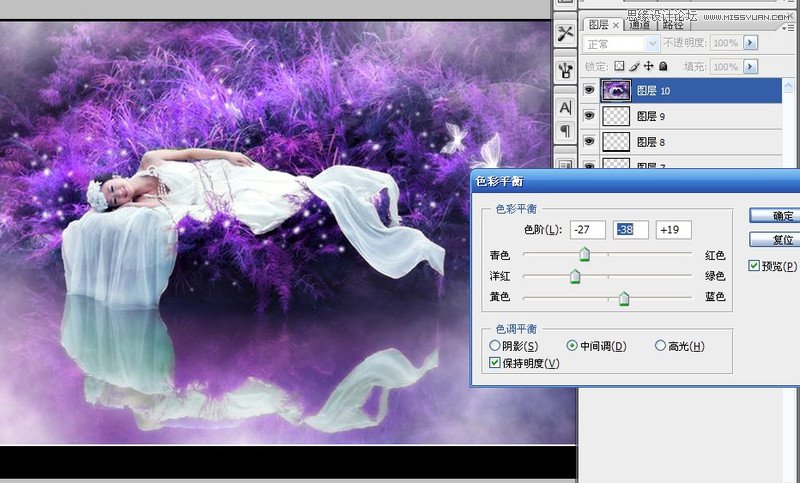
Task: Lock transparent pixels for the layer
Action: [x=619, y=66]
